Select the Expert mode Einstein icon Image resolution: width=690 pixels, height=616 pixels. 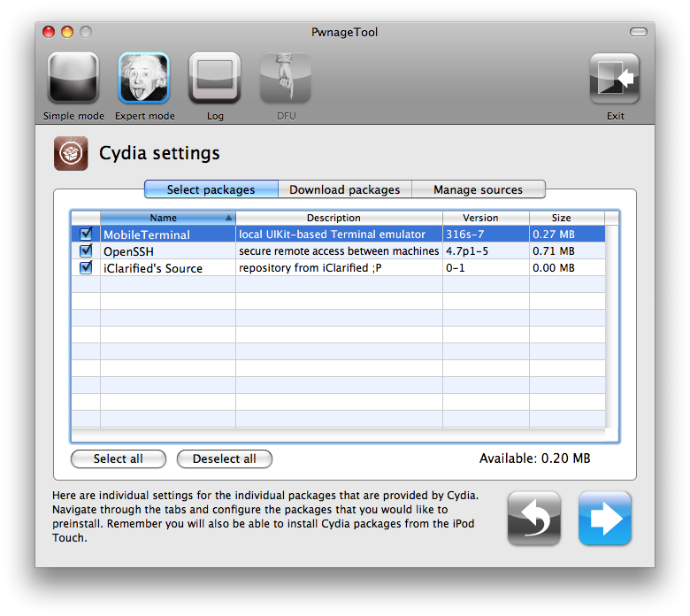click(144, 79)
